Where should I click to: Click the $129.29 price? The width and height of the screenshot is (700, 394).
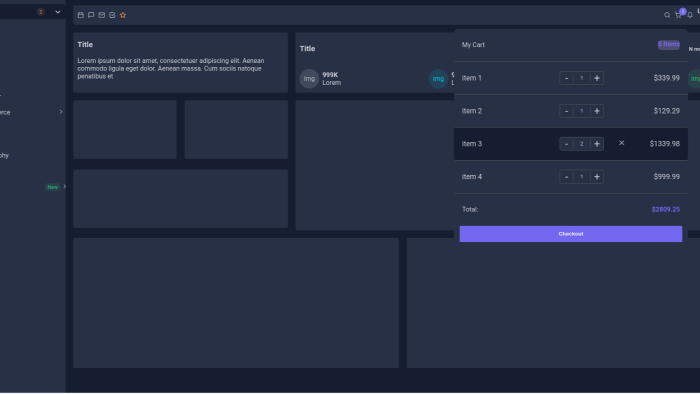pos(667,111)
